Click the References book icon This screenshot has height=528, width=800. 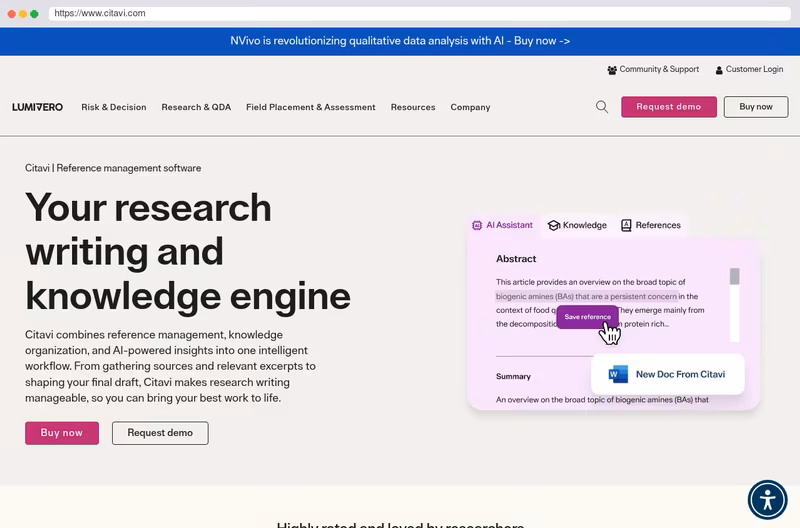pos(626,225)
